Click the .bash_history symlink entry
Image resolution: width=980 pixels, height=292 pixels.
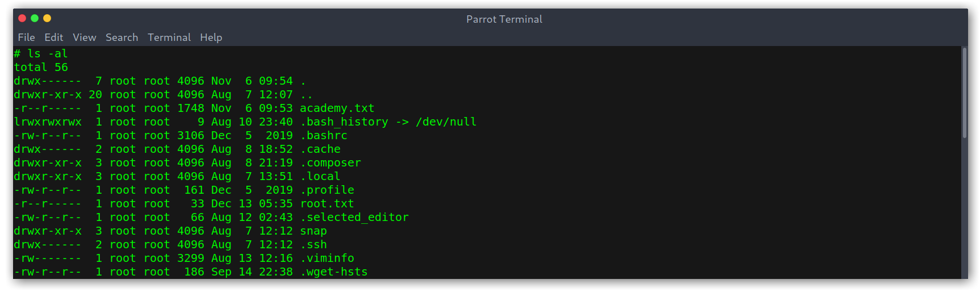[344, 122]
